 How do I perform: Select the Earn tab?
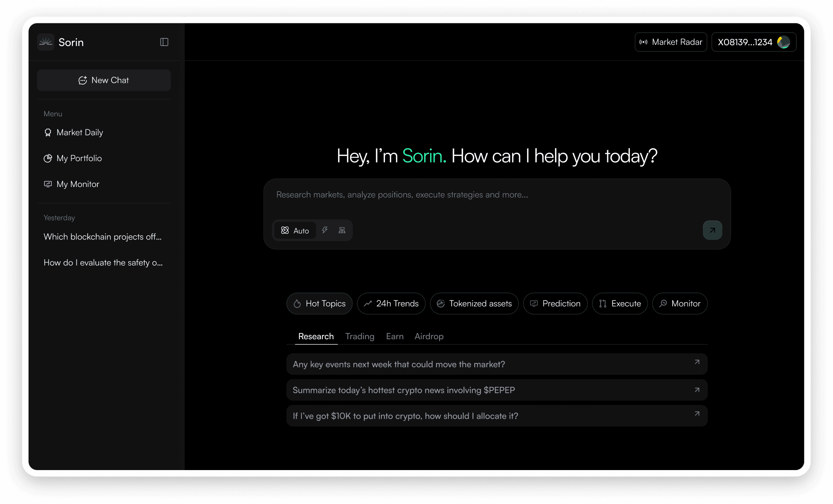point(394,336)
